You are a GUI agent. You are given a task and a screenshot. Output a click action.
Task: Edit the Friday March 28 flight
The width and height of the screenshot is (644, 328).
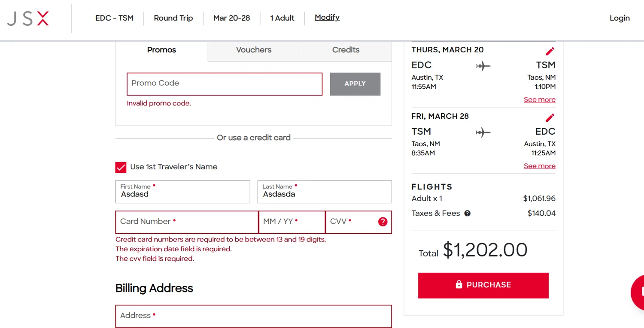(x=550, y=118)
